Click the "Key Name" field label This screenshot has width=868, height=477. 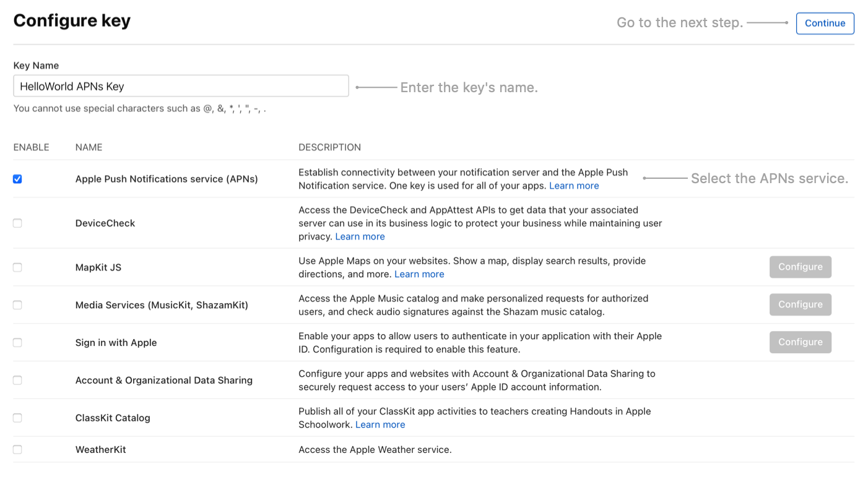[36, 66]
